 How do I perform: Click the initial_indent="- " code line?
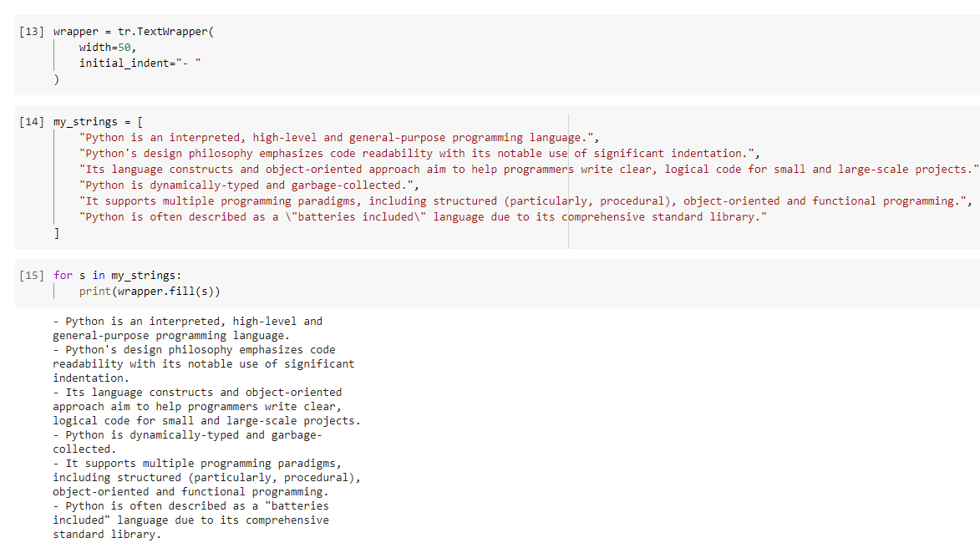tap(140, 63)
